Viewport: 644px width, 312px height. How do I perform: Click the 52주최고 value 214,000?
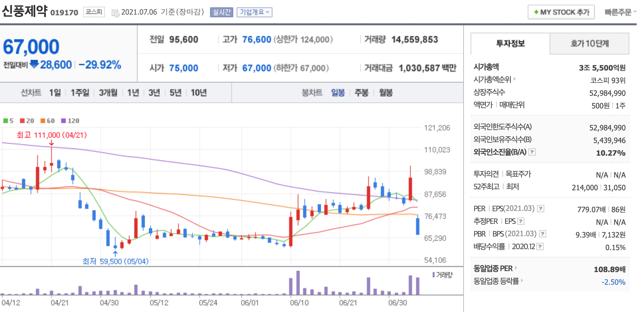pyautogui.click(x=585, y=188)
